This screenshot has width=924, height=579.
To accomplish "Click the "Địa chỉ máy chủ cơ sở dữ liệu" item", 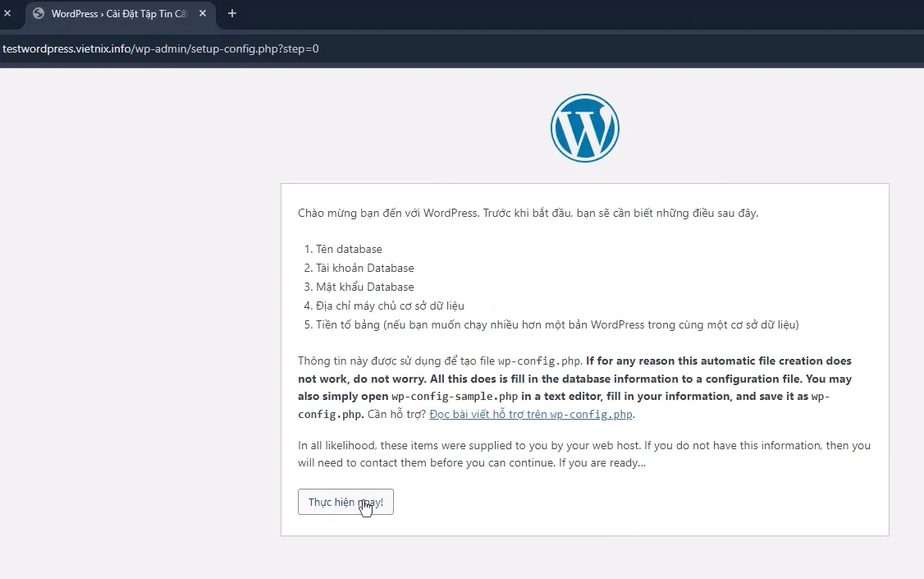I will click(390, 306).
